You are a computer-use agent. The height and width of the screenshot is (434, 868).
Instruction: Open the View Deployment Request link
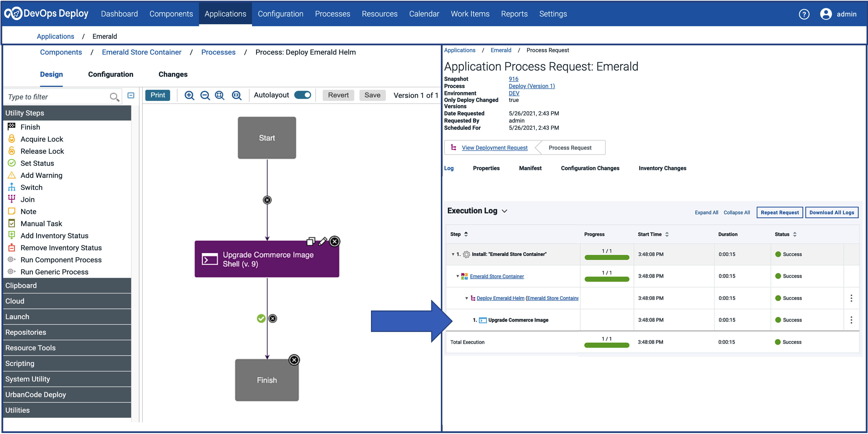click(494, 148)
